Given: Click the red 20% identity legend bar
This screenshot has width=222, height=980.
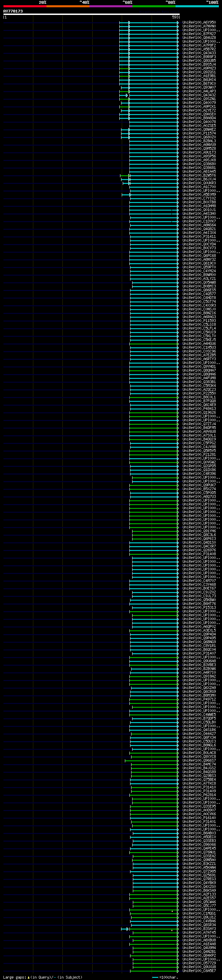Looking at the screenshot, I should [x=25, y=7].
